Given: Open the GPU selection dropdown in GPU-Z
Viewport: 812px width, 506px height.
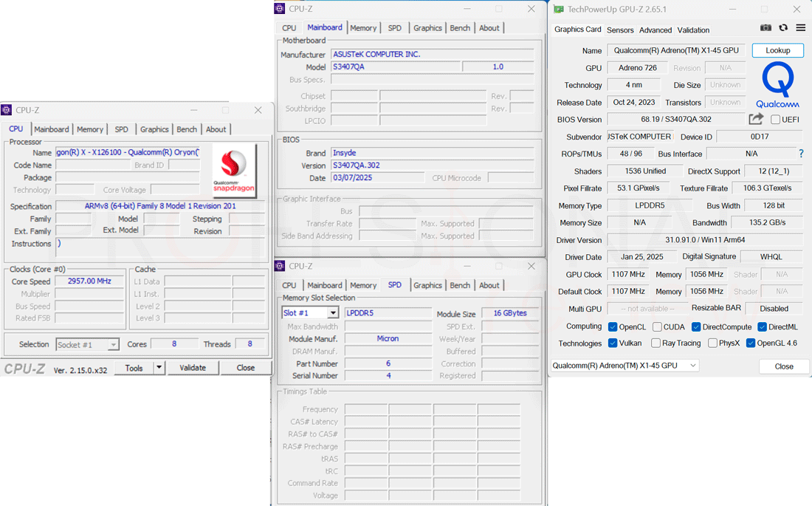Looking at the screenshot, I should [625, 366].
